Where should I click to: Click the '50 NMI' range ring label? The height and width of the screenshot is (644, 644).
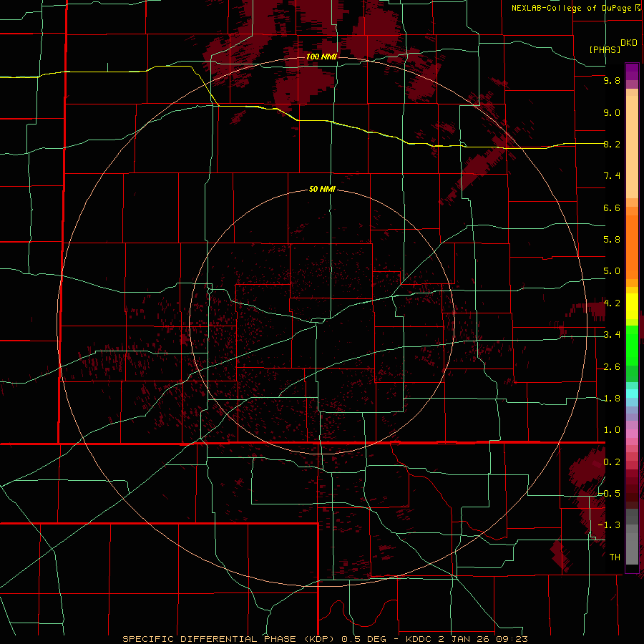(322, 189)
